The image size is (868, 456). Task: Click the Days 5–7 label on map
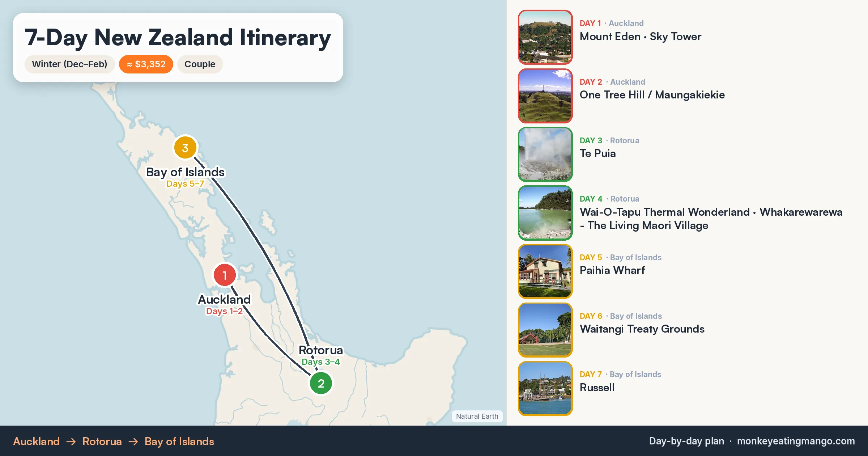(x=185, y=184)
